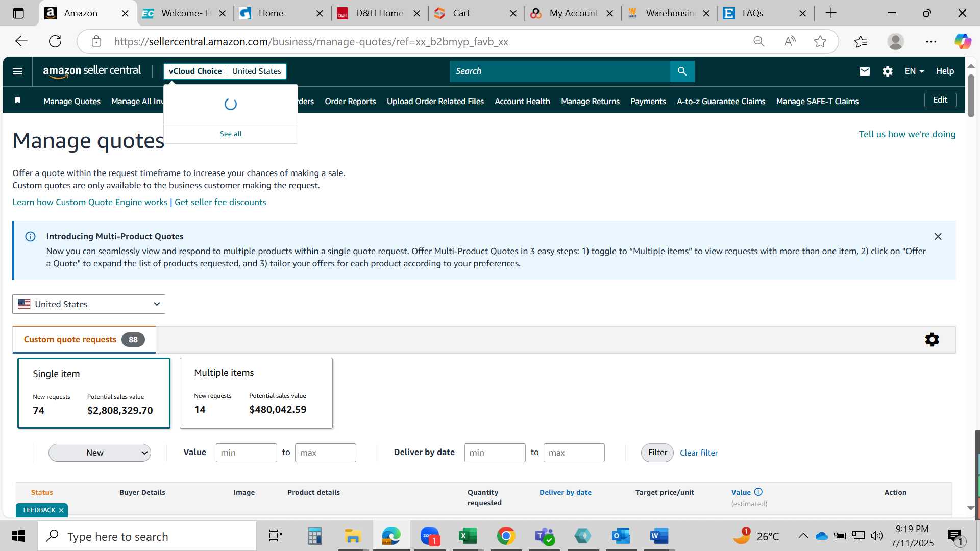Reload the current page
Viewport: 980px width, 551px height.
click(55, 41)
